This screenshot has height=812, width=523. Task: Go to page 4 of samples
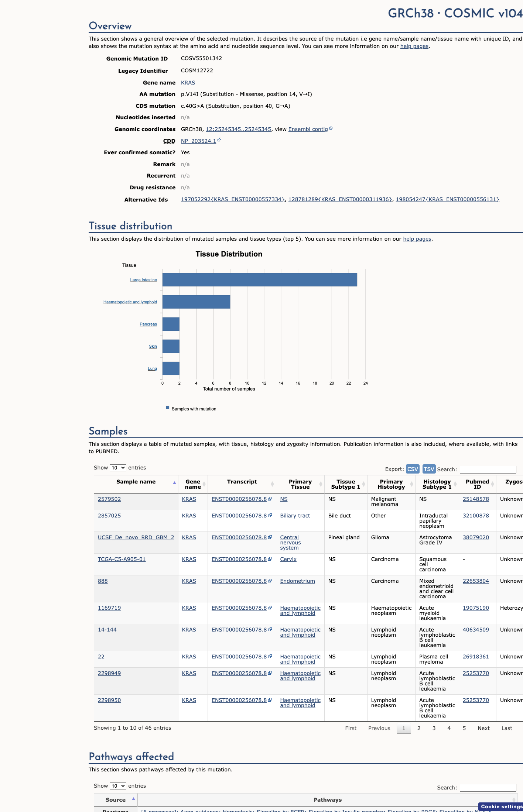click(449, 728)
